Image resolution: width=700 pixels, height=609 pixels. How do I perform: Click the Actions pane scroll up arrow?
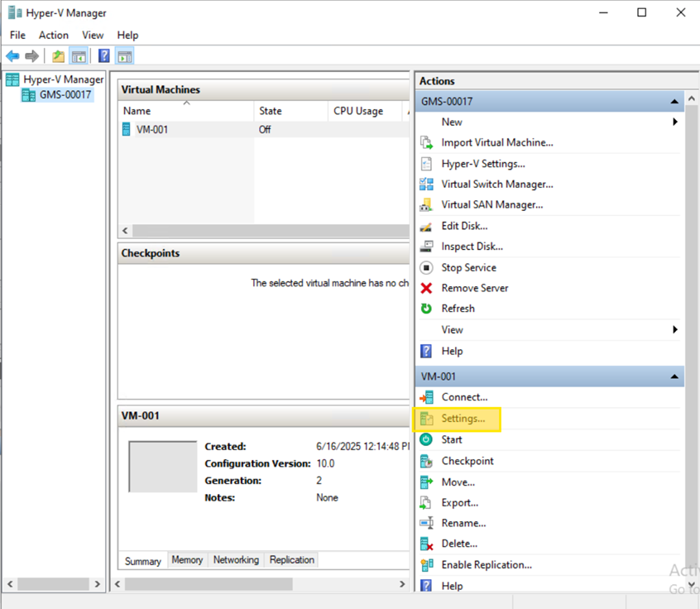tap(692, 98)
